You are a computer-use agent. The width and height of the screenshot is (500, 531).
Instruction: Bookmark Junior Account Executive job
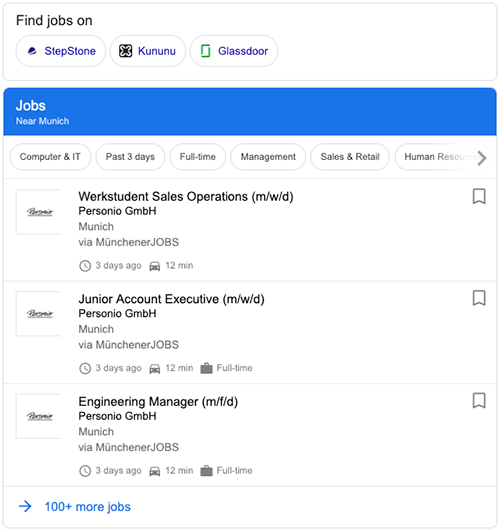click(x=479, y=298)
